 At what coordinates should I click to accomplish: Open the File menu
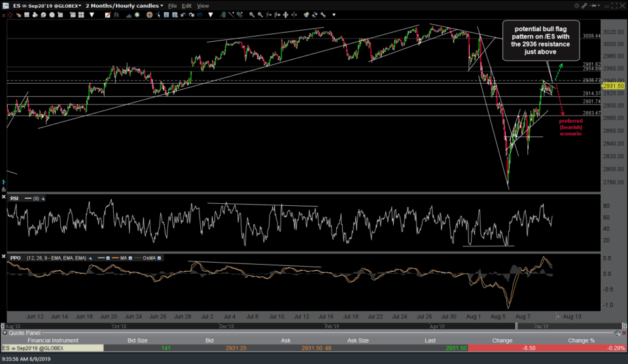click(x=172, y=6)
